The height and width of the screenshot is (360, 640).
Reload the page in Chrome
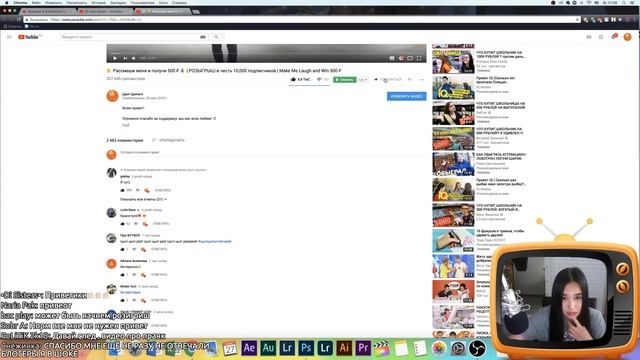click(18, 20)
